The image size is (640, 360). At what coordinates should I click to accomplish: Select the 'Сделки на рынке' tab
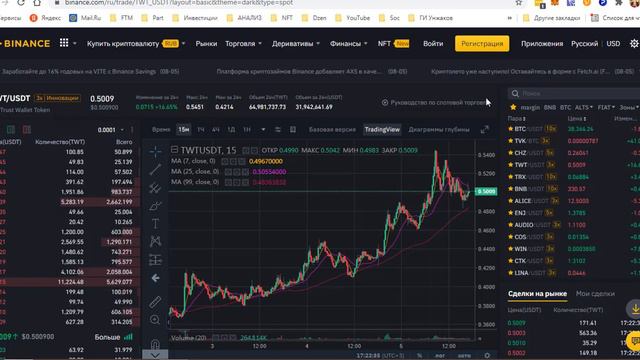537,293
